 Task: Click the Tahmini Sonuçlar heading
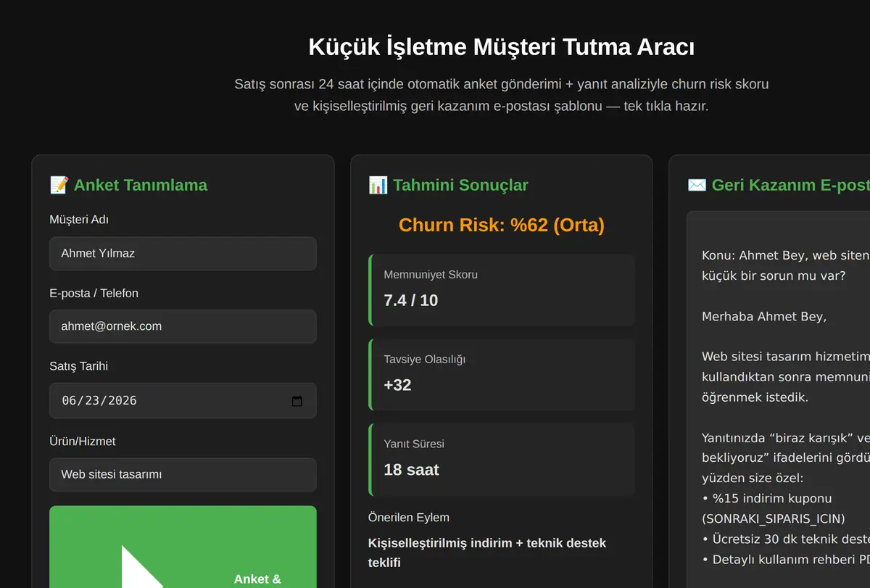point(460,185)
